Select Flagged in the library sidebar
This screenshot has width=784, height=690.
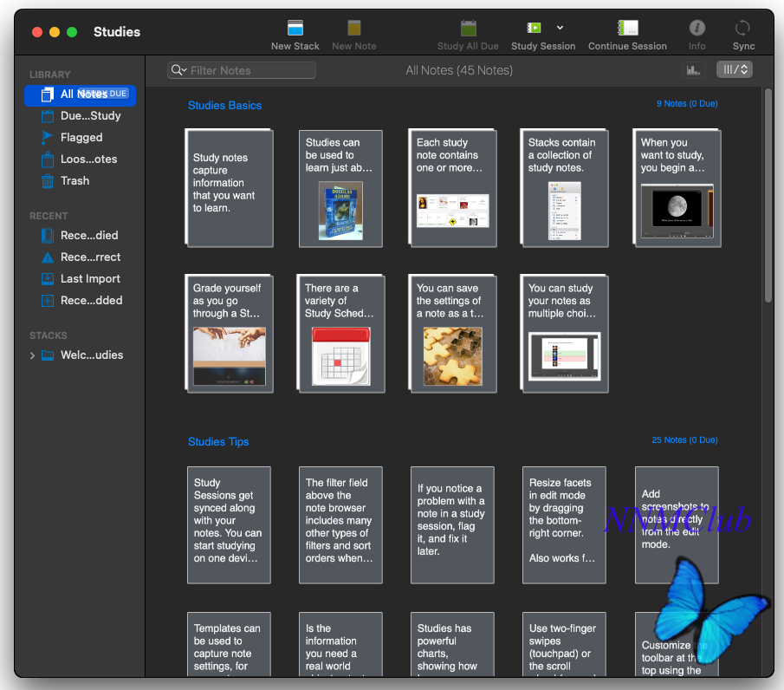pyautogui.click(x=81, y=138)
